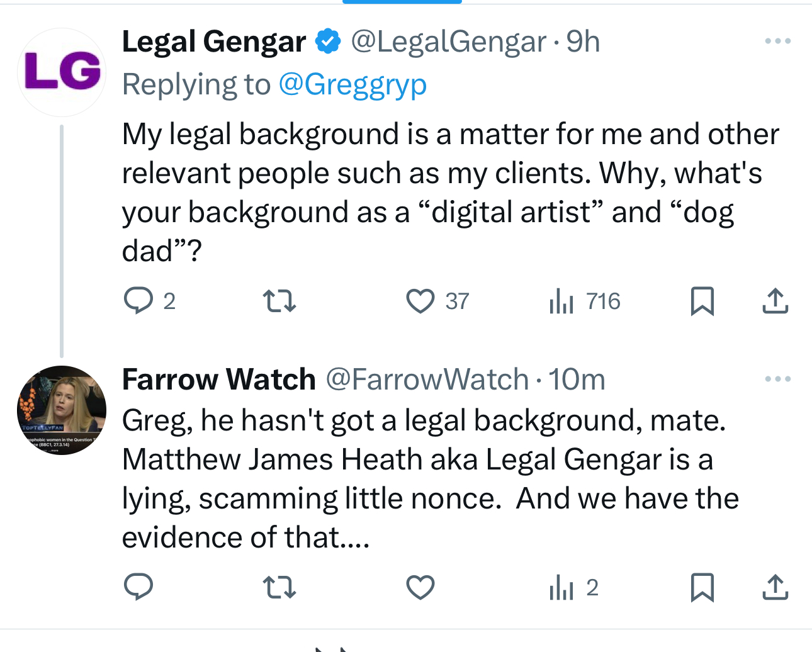812x652 pixels.
Task: Like Farrow Watch's tweet
Action: (420, 587)
